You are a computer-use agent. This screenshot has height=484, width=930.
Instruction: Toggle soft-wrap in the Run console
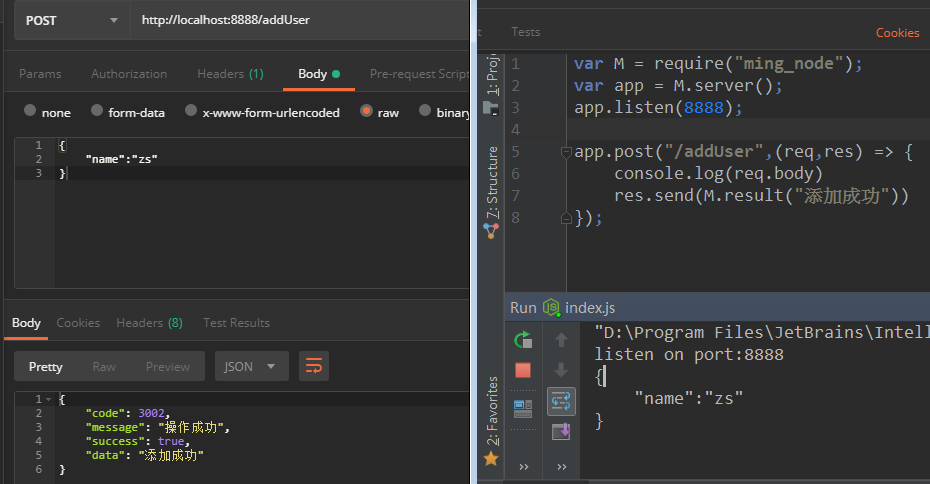(561, 402)
